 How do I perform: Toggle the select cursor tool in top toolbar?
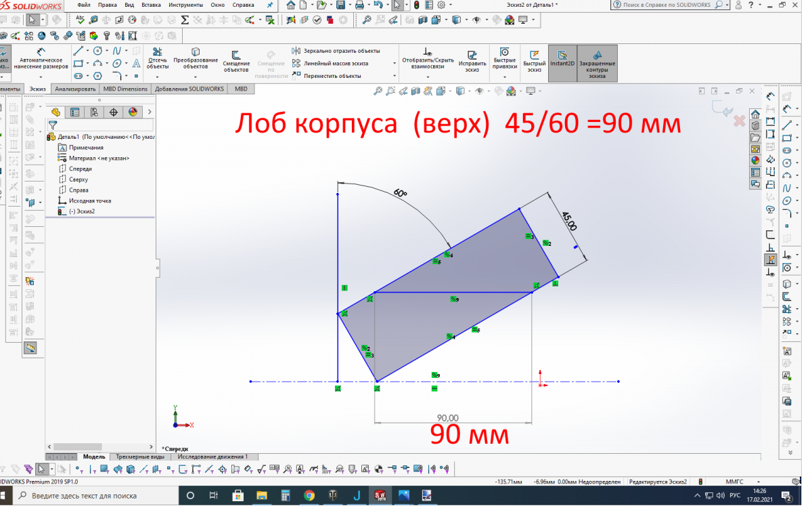point(397,5)
